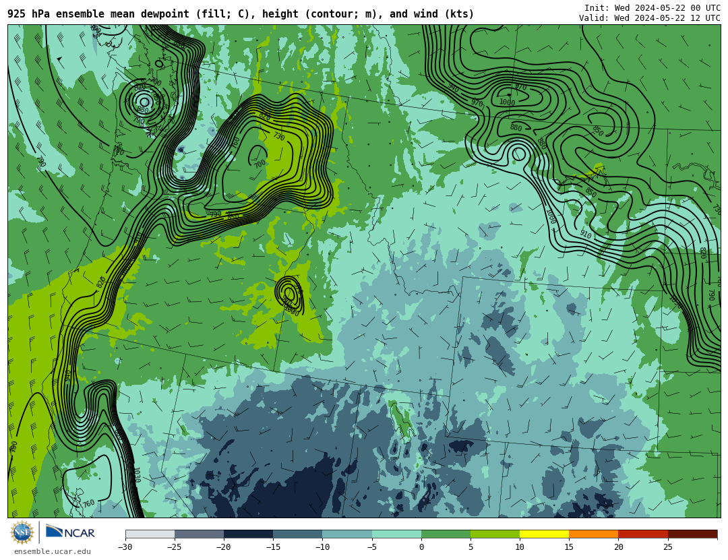Click the plot title text
This screenshot has height=560, width=728.
[x=241, y=14]
